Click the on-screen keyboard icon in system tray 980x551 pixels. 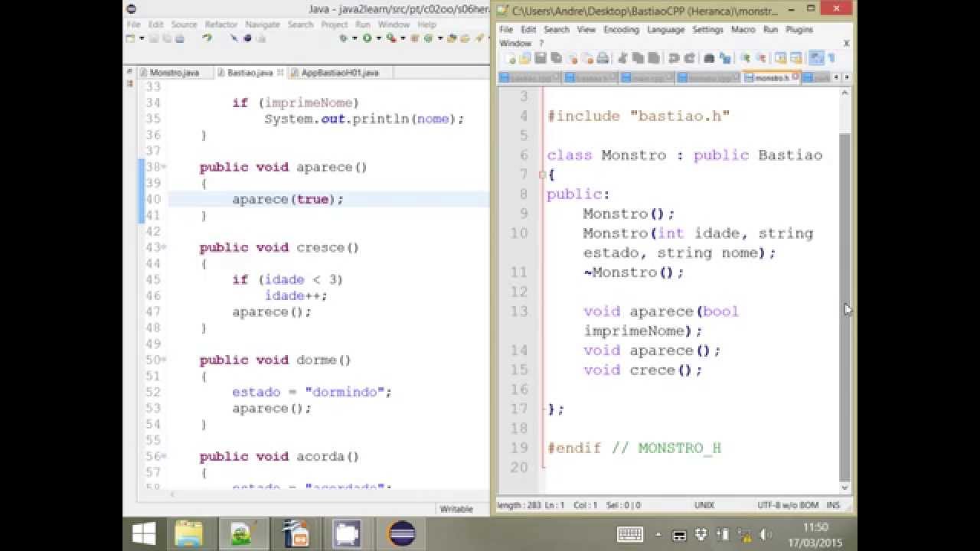point(630,534)
